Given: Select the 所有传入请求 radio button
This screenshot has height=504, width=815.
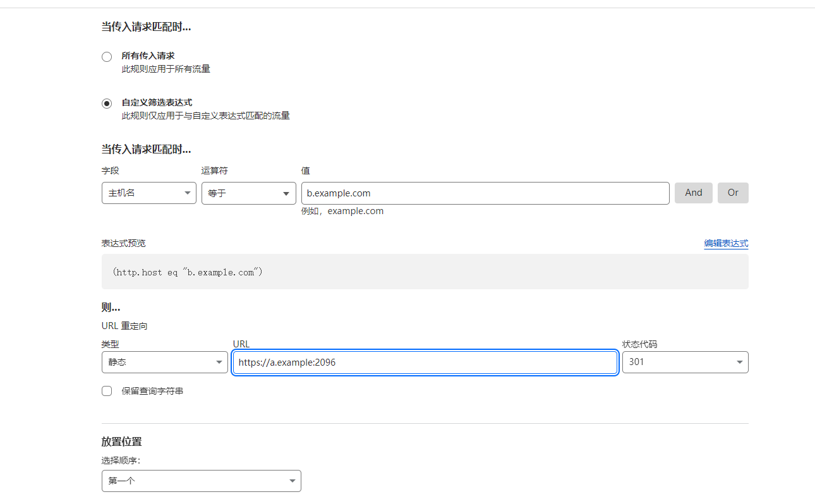Looking at the screenshot, I should [x=107, y=57].
